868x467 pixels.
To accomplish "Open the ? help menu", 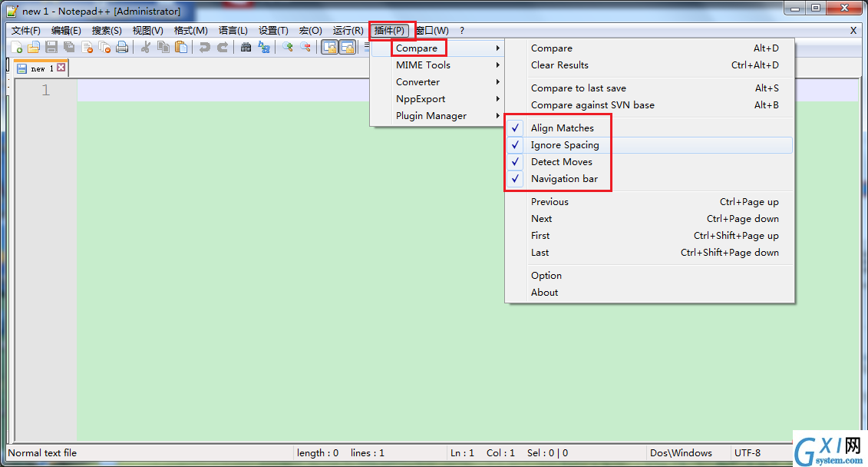I will coord(462,31).
